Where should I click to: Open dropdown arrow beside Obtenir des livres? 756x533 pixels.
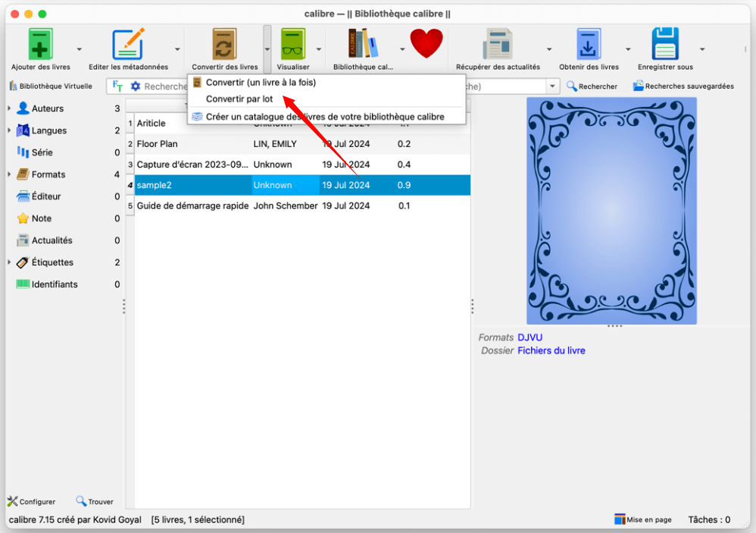click(628, 49)
